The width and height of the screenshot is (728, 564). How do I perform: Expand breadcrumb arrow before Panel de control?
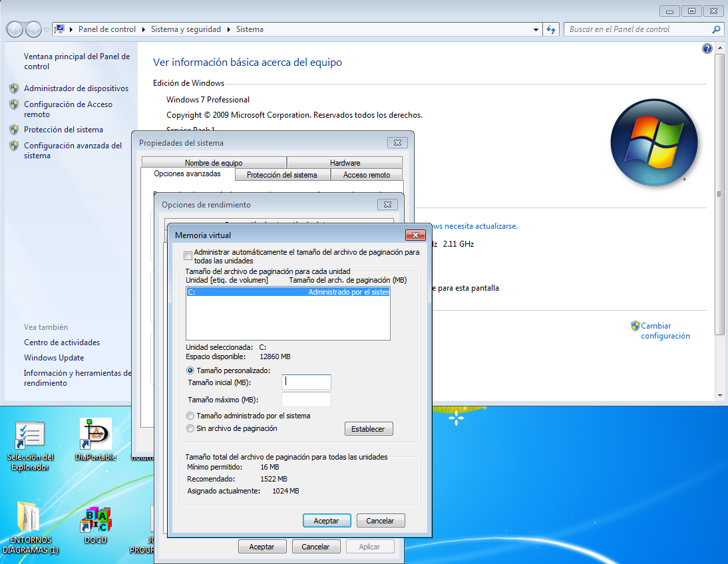71,29
